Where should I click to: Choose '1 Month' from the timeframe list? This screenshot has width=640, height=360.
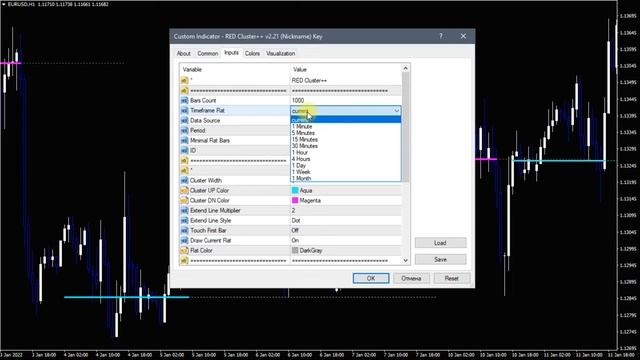(346, 178)
